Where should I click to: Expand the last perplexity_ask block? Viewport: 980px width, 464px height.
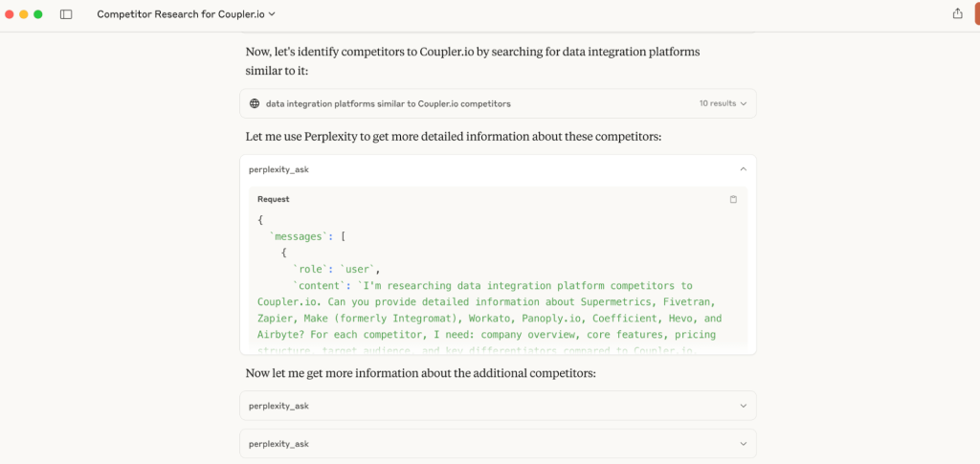coord(498,444)
